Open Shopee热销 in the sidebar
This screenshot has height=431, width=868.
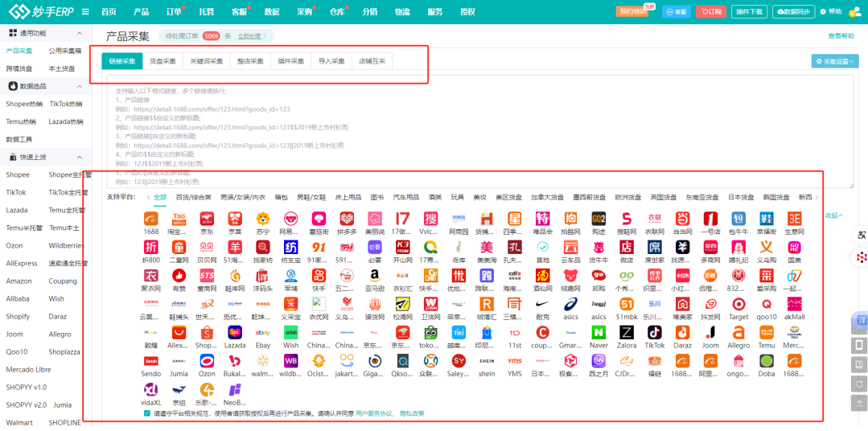(x=24, y=104)
